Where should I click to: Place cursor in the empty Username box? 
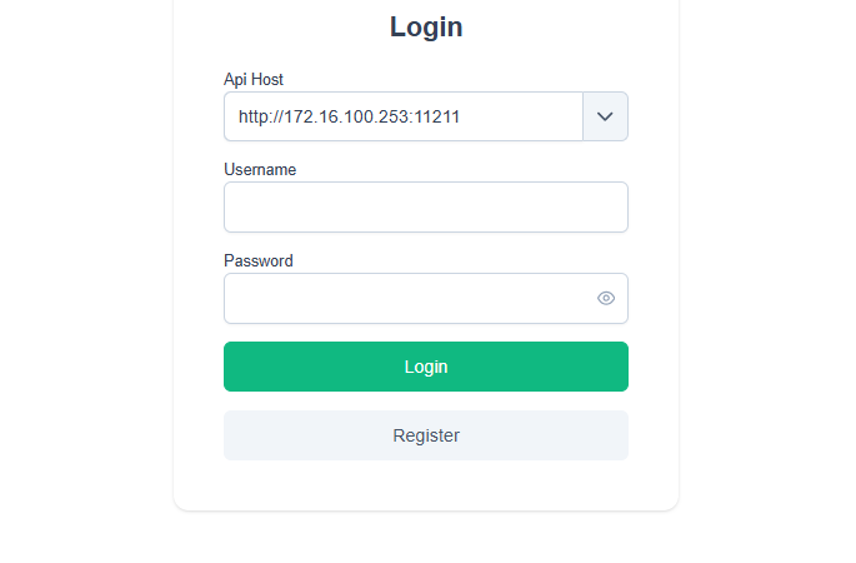click(426, 207)
